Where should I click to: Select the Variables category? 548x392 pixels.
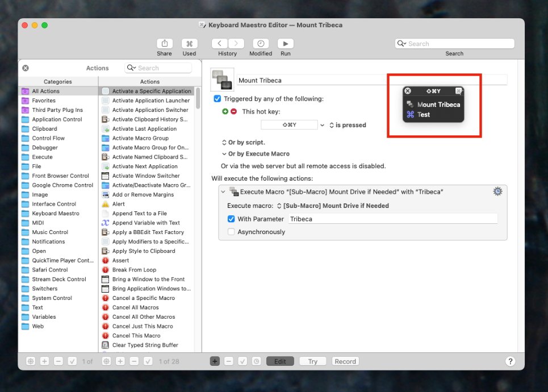pos(58,317)
